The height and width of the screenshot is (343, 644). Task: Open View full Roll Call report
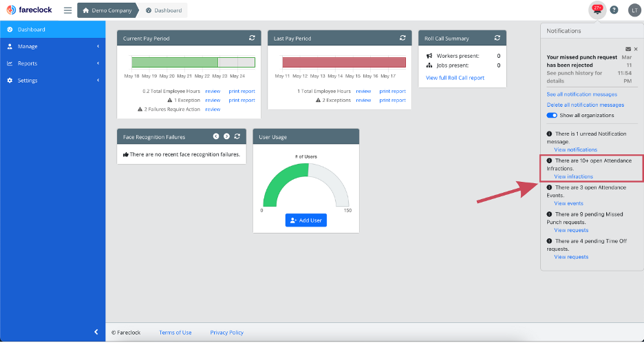[x=455, y=78]
